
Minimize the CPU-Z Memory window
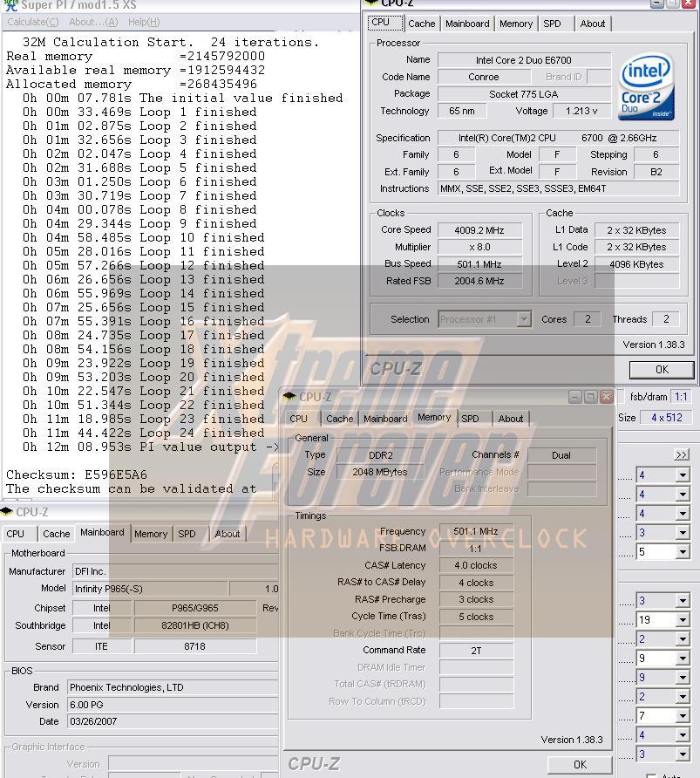575,397
